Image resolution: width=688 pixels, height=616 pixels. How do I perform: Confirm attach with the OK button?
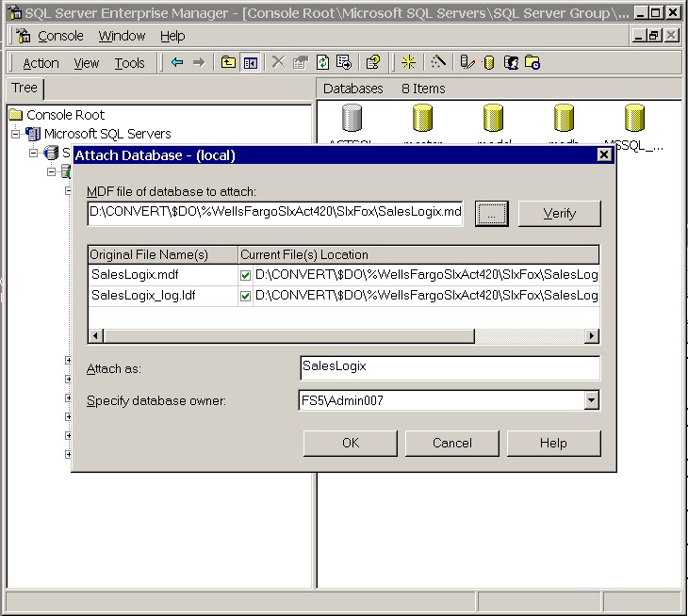[x=351, y=444]
